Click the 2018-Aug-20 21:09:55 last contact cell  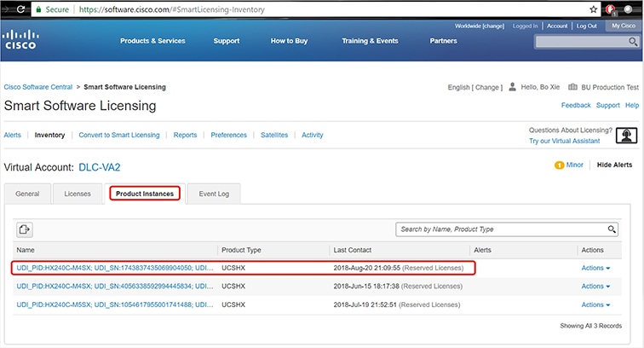tap(399, 268)
